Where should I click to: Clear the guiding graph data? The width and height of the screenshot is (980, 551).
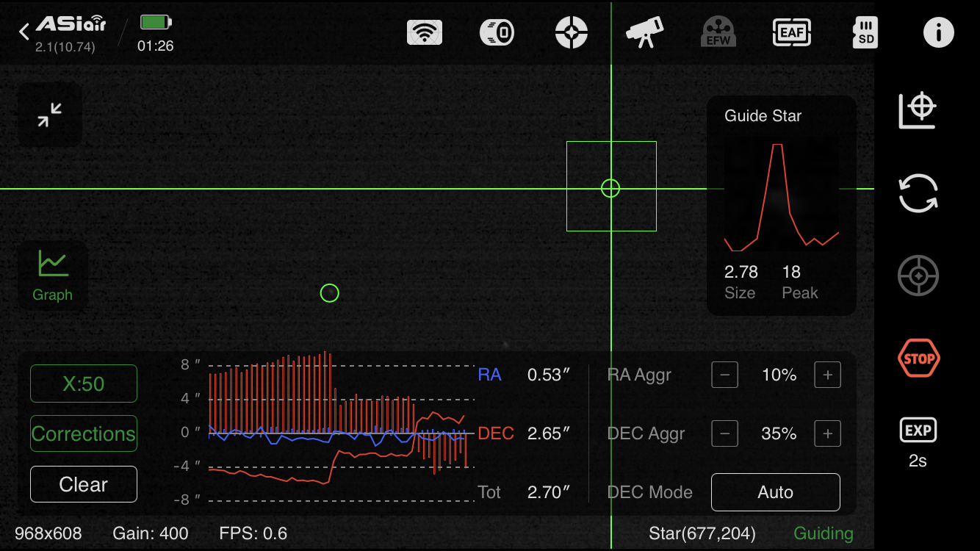[x=84, y=484]
